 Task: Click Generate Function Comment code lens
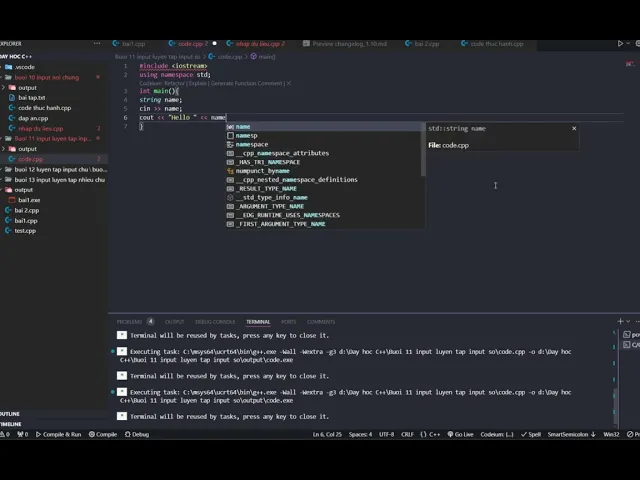[x=247, y=83]
